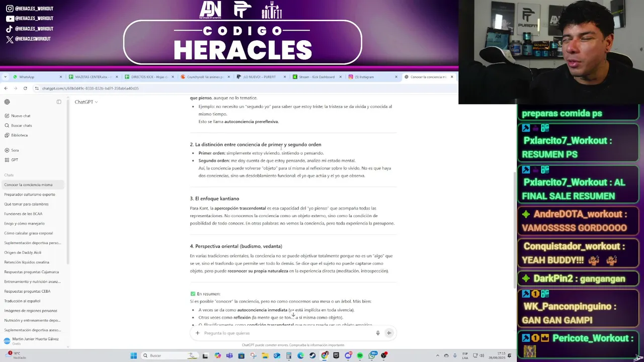Switch to the WhatsApp browser tab
The width and height of the screenshot is (644, 362).
pos(37,77)
